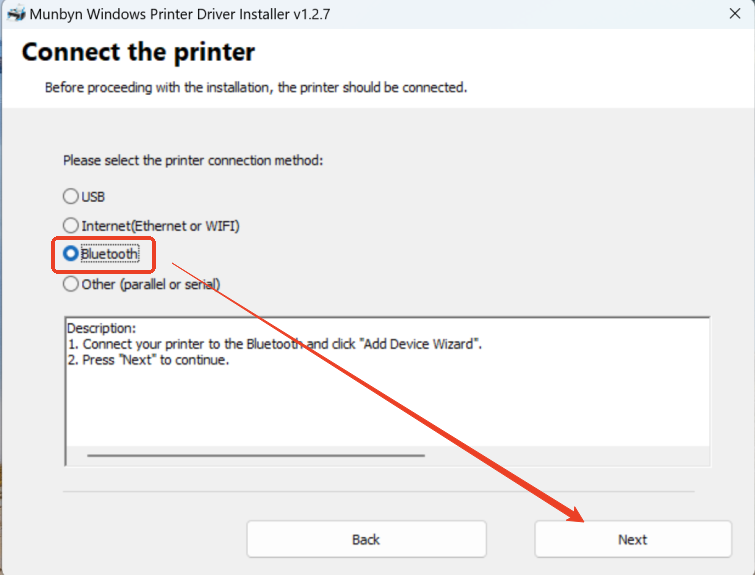The height and width of the screenshot is (575, 755).
Task: Click the window title "Munbyn Windows Printer Driver Installer"
Action: 180,14
